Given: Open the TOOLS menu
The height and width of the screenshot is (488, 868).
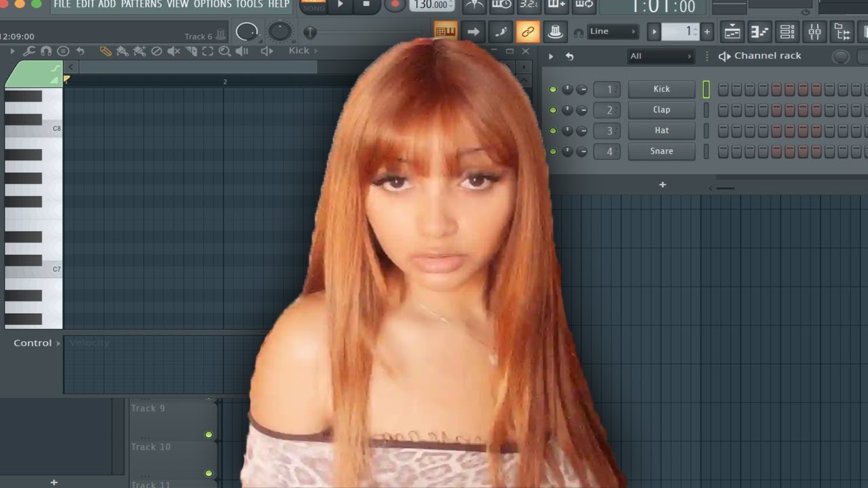Looking at the screenshot, I should coord(250,4).
